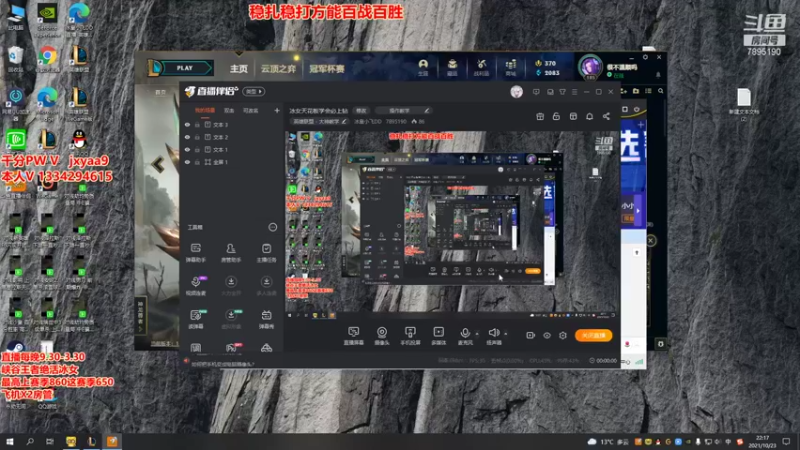Screen dimensions: 800x450
Task: Click the Windows Start button
Action: click(x=10, y=441)
